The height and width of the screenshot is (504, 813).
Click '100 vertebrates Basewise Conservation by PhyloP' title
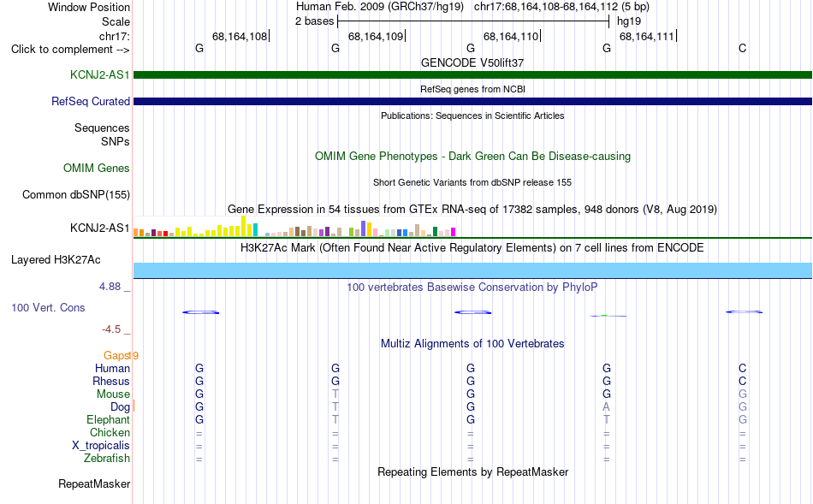click(472, 288)
